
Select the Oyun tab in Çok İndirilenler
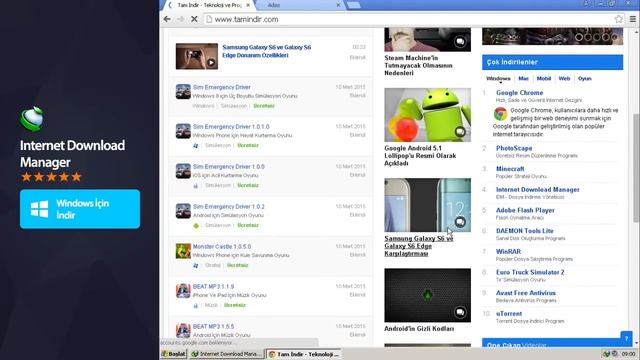[x=584, y=78]
